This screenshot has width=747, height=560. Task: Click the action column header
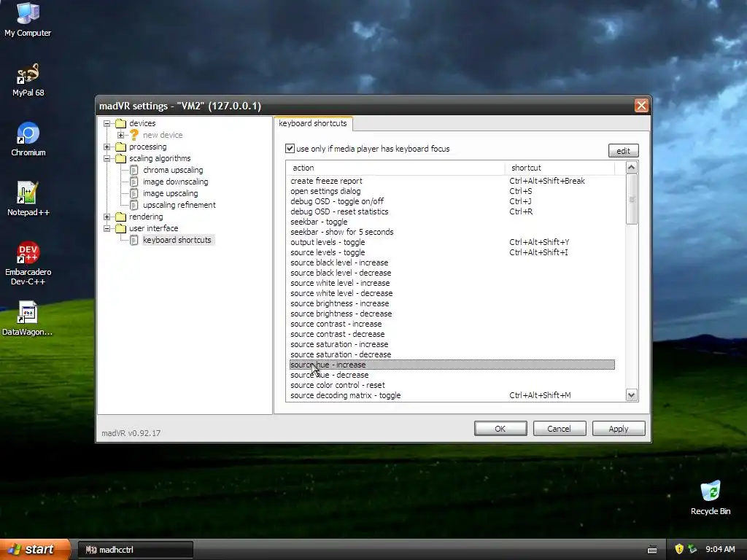(395, 168)
